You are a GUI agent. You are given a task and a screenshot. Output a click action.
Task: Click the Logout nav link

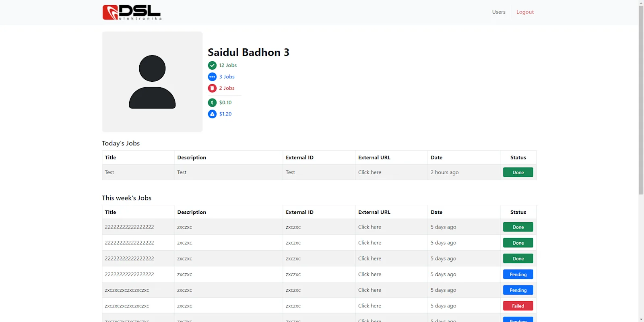[525, 12]
